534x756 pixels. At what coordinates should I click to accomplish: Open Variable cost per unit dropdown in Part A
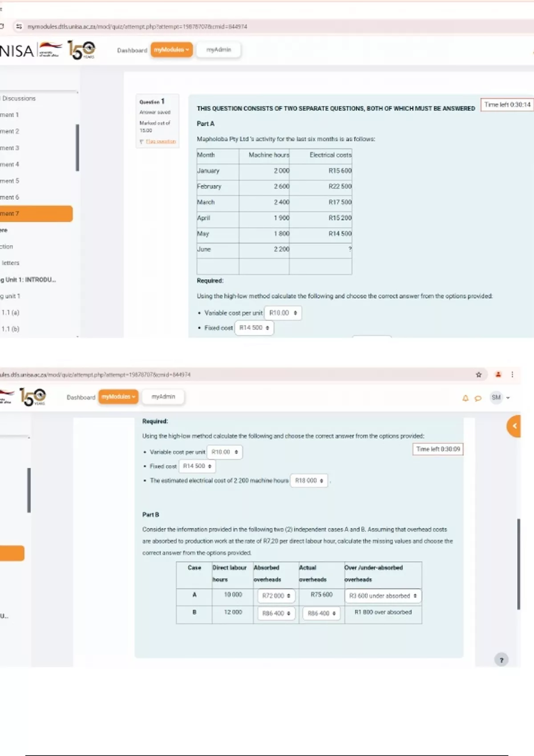point(283,313)
